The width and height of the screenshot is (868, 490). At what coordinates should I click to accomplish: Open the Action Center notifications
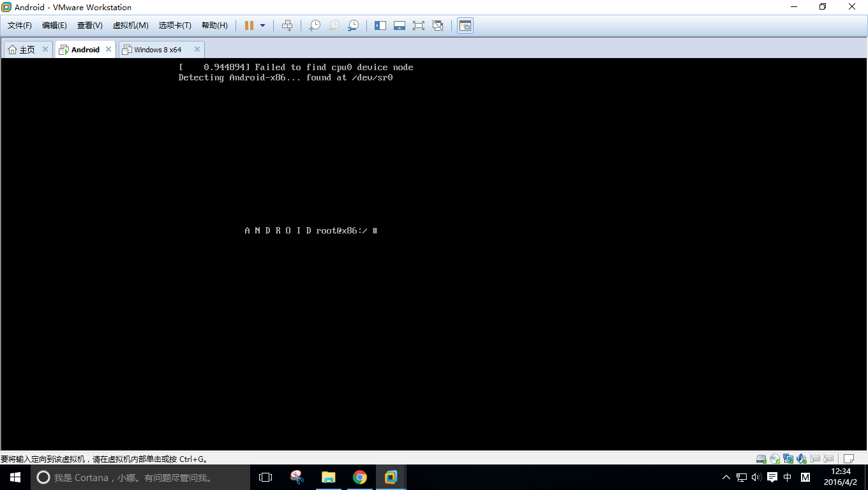772,477
